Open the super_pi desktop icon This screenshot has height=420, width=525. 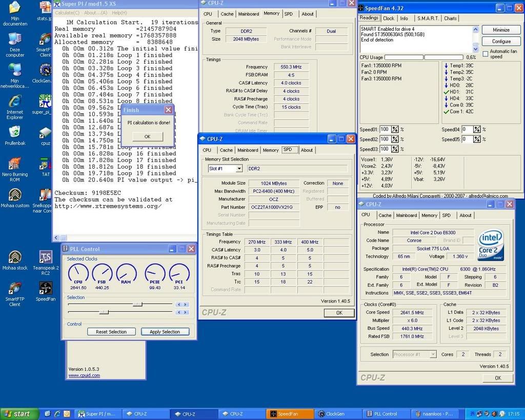[x=43, y=105]
